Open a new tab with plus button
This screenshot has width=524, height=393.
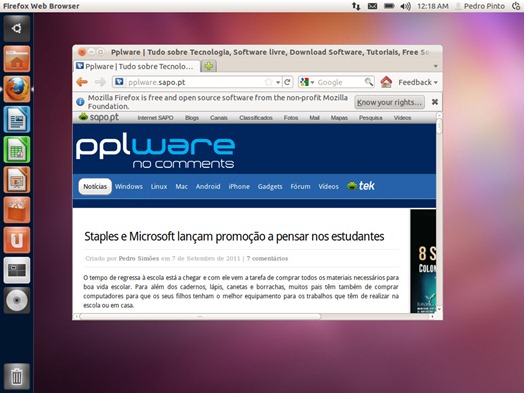(209, 66)
